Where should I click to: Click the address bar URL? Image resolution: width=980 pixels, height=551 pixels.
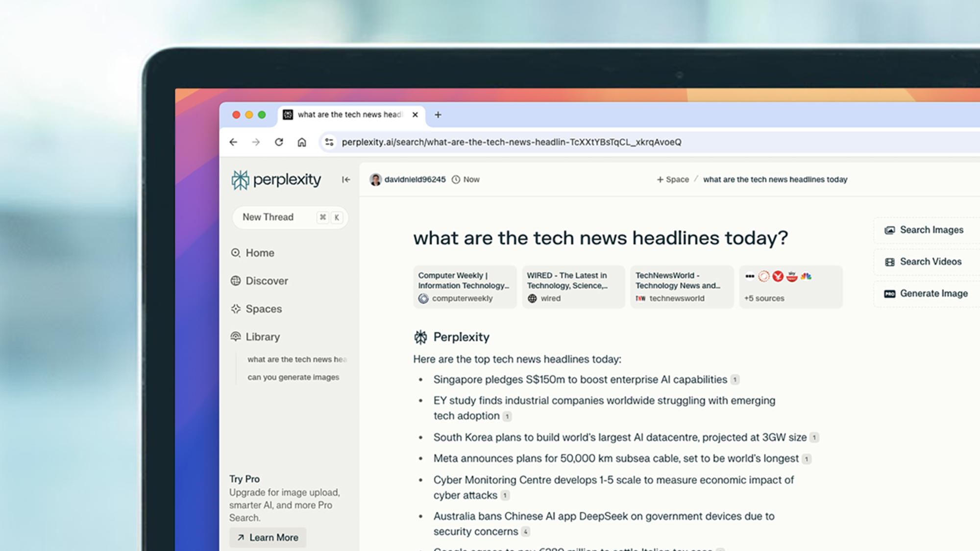click(x=512, y=142)
